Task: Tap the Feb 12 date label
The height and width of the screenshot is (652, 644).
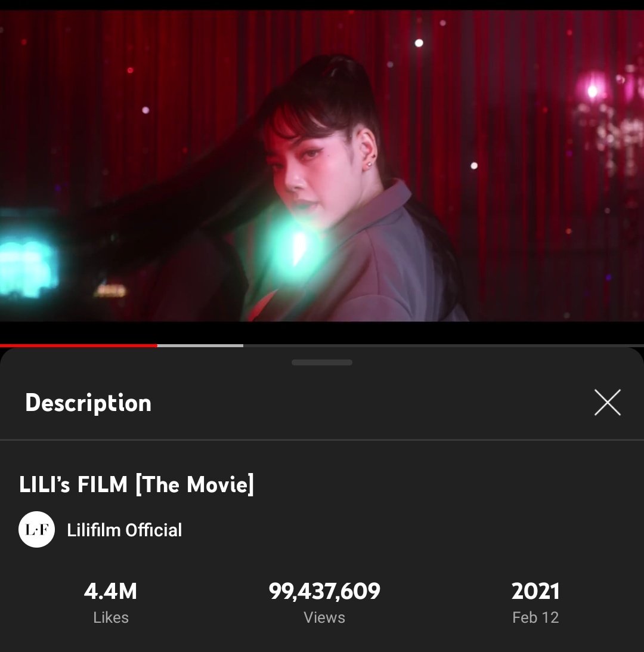Action: 535,617
